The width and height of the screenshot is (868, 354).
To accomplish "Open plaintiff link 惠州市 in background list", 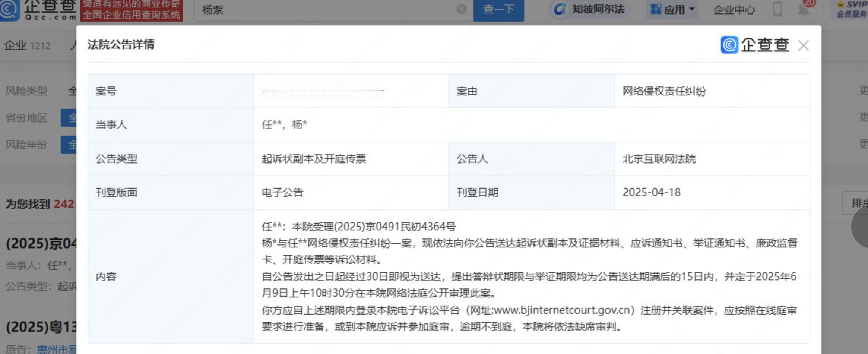I will click(57, 349).
